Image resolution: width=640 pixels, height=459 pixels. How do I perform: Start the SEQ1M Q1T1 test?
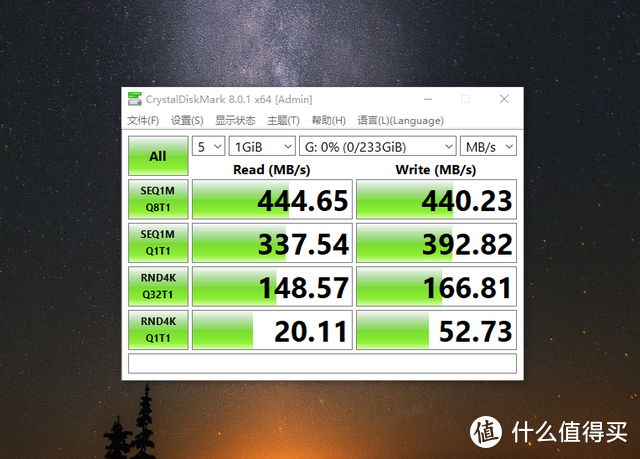pyautogui.click(x=158, y=243)
